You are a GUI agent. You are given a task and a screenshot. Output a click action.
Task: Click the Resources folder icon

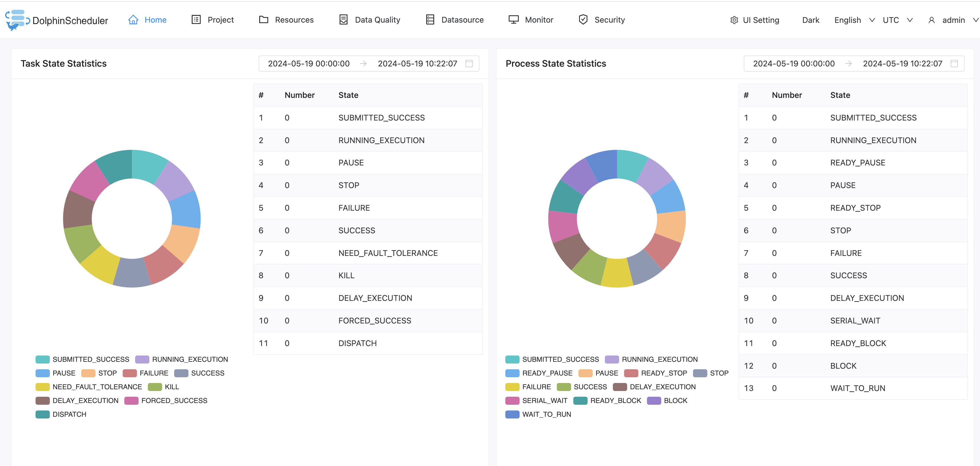coord(263,20)
